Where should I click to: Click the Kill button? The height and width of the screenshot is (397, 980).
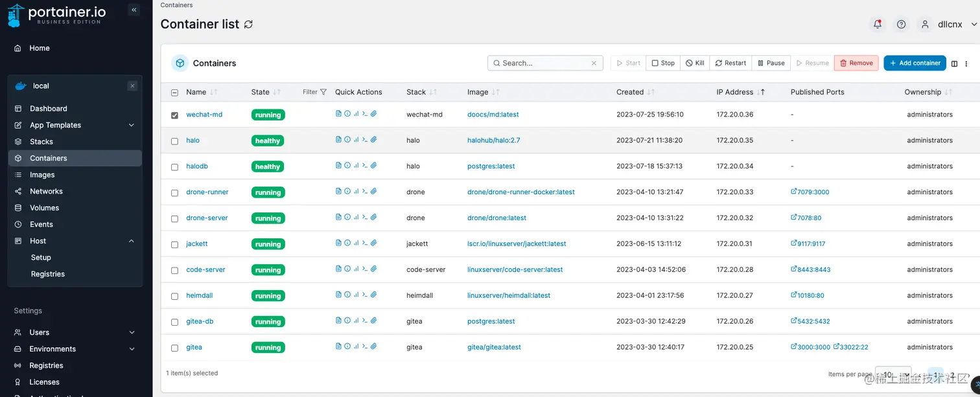[695, 63]
